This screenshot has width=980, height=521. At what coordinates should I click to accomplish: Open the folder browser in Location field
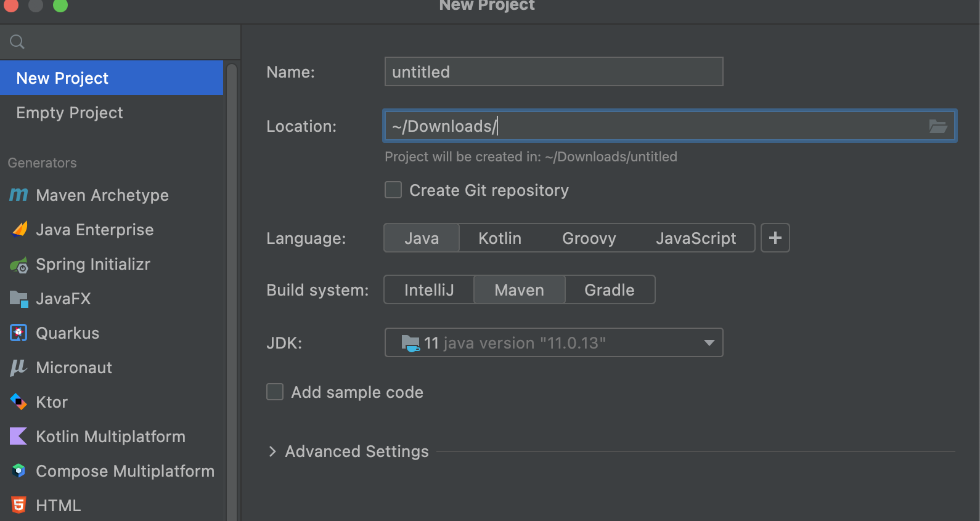pos(938,126)
